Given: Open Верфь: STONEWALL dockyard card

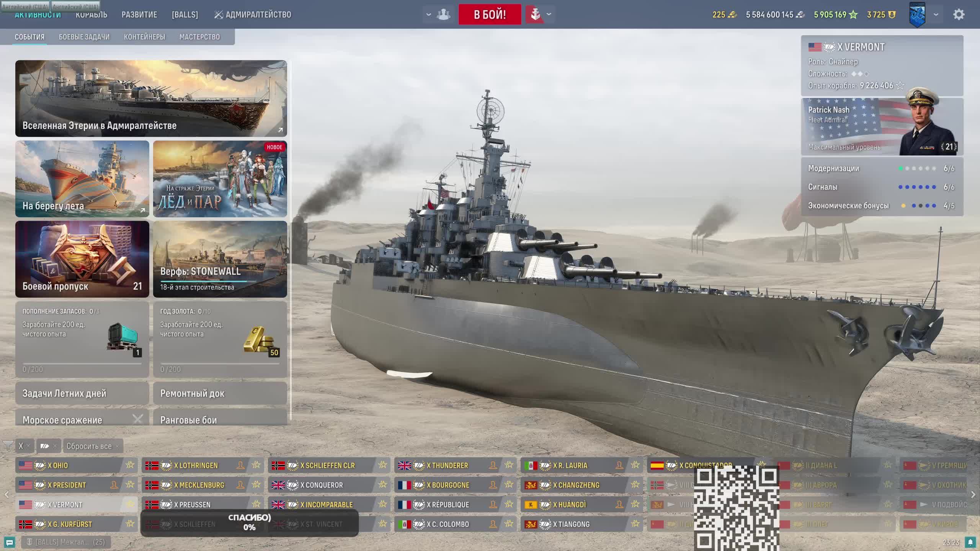Looking at the screenshot, I should click(220, 259).
